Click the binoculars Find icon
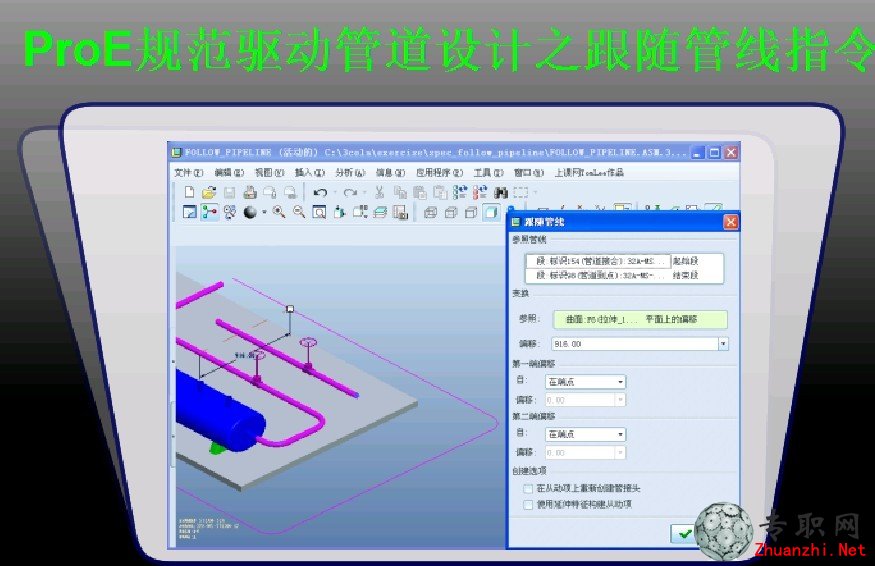875x566 pixels. tap(501, 193)
